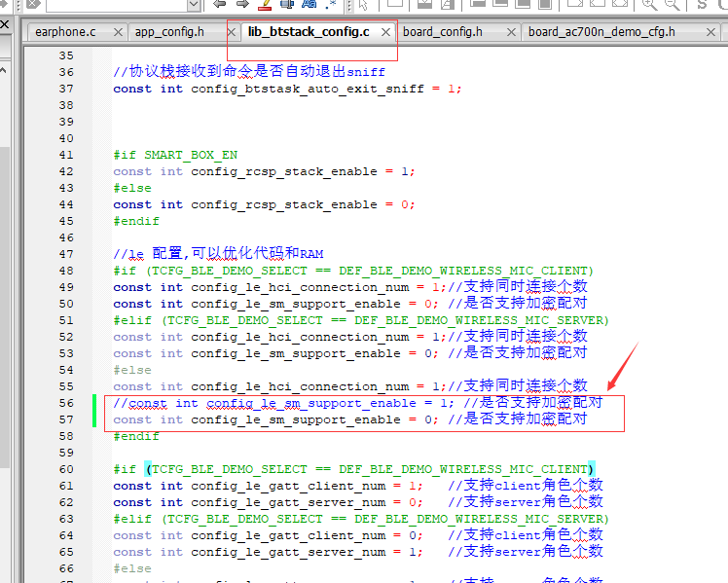Click into the toolbar search input field
The height and width of the screenshot is (583, 728).
pyautogui.click(x=117, y=5)
